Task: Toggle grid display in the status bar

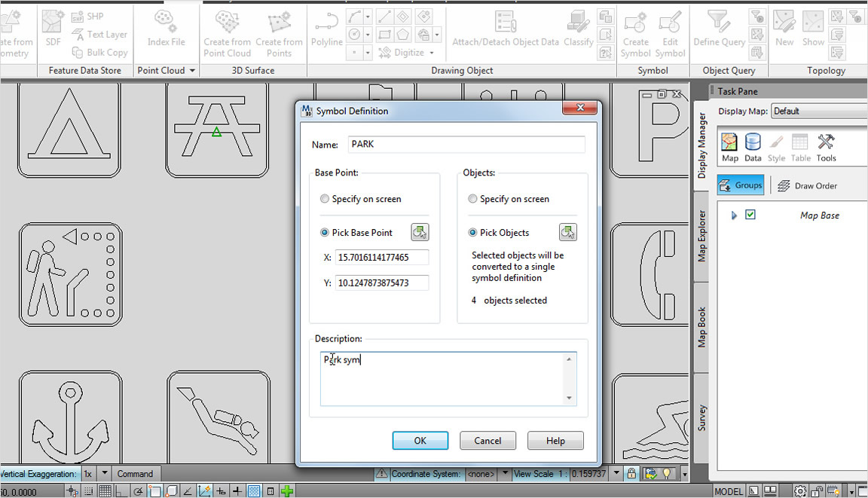Action: click(105, 490)
